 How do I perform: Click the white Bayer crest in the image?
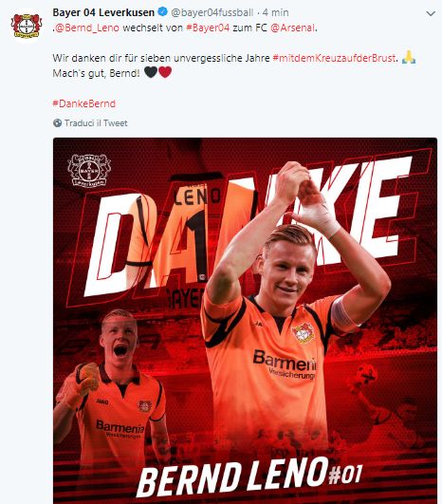89,170
